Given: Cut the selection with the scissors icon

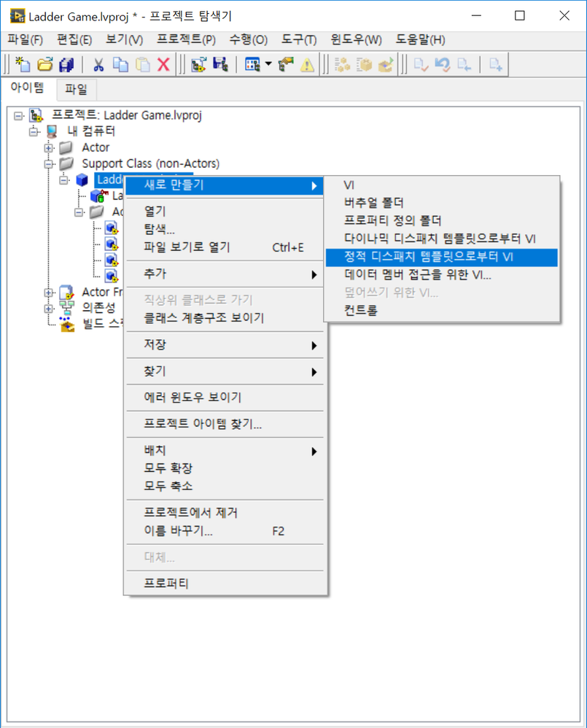Looking at the screenshot, I should tap(98, 64).
